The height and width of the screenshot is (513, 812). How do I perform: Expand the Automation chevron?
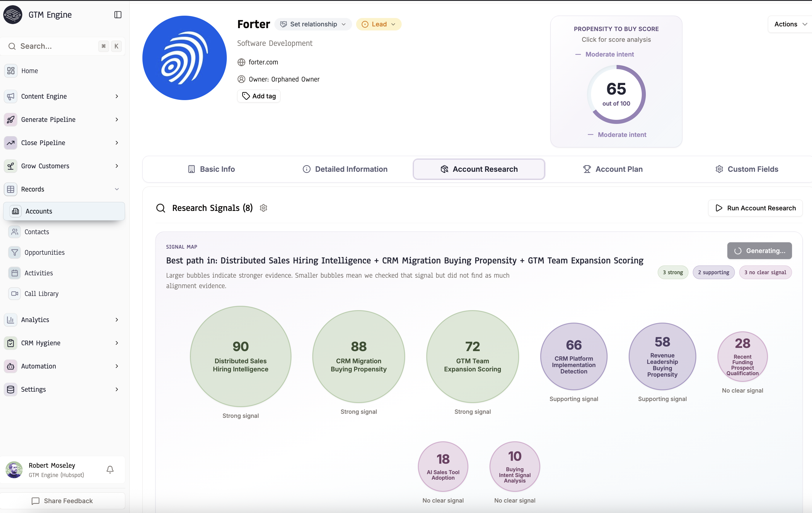click(117, 366)
